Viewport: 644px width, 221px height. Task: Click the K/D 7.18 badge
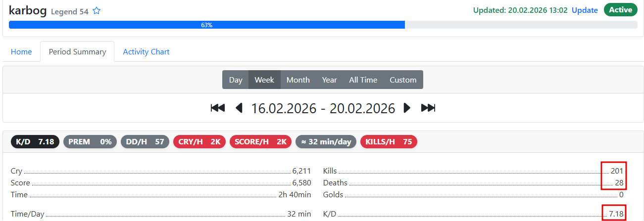pyautogui.click(x=35, y=142)
